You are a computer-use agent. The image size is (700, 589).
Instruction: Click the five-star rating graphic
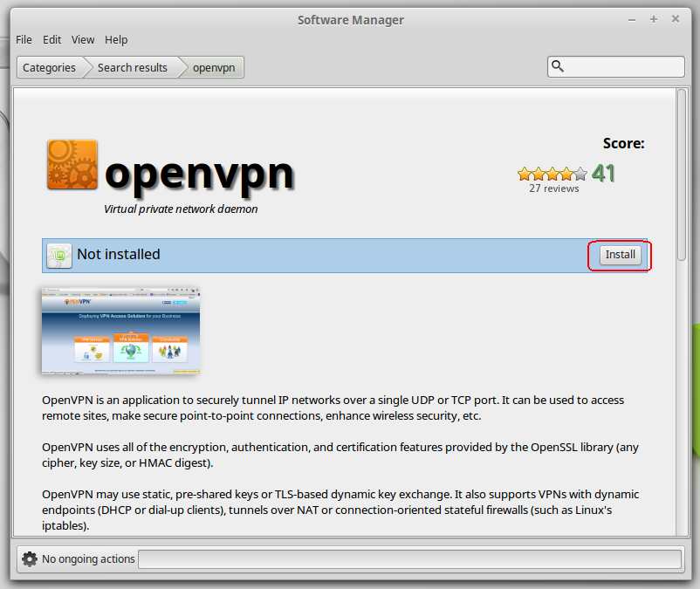point(552,174)
